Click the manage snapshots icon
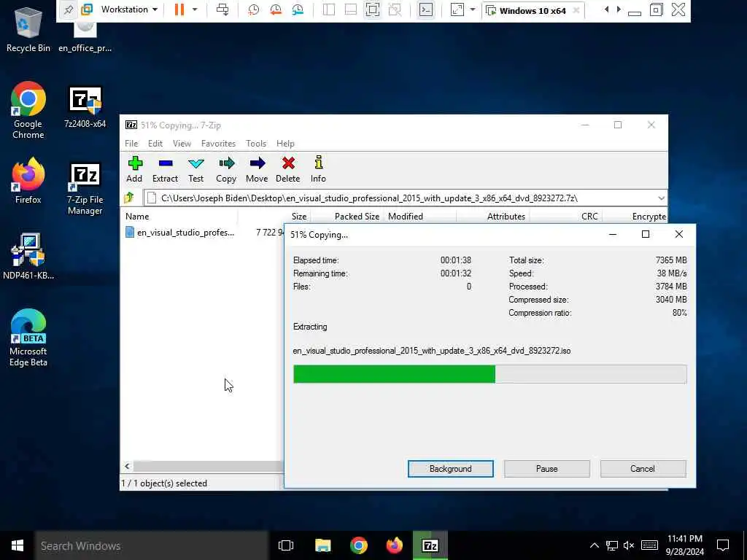The image size is (747, 560). 298,9
